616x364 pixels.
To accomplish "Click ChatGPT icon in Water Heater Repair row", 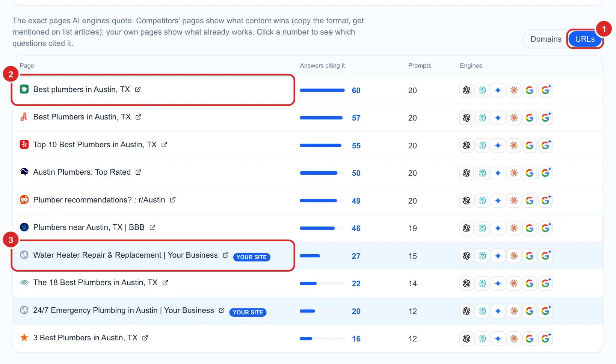I will point(467,256).
